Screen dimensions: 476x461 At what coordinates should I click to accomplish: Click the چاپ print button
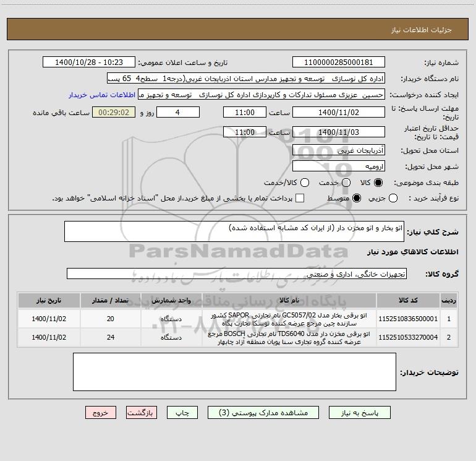coord(182,413)
